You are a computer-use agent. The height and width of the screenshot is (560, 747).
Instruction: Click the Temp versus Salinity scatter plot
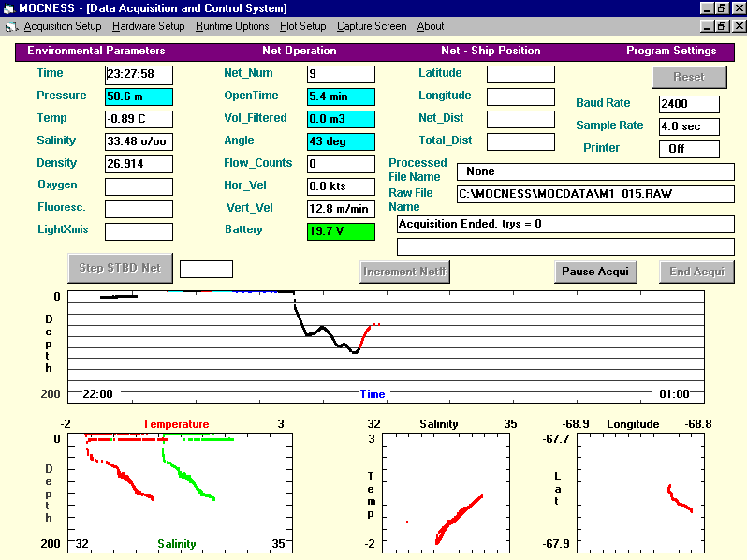pyautogui.click(x=446, y=493)
